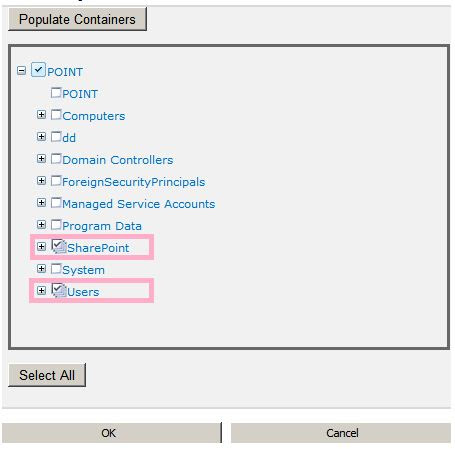Viewport: 455px width, 449px height.
Task: Tick the Computers checkbox
Action: coord(56,115)
